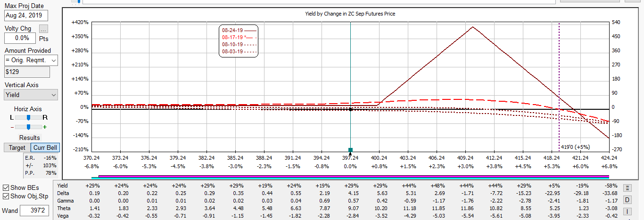Select the teal current-price marker on chart axis

click(350, 149)
